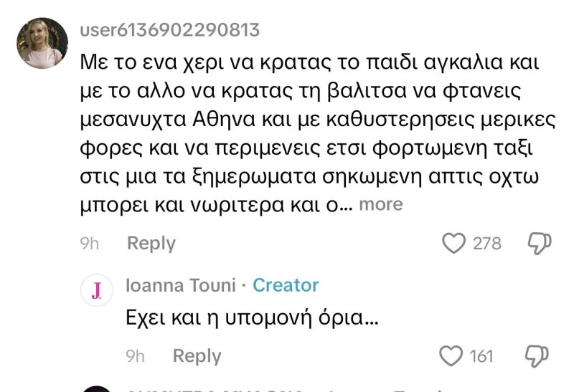Click the 9h timestamp on the first comment
574x392 pixels.
[90, 243]
